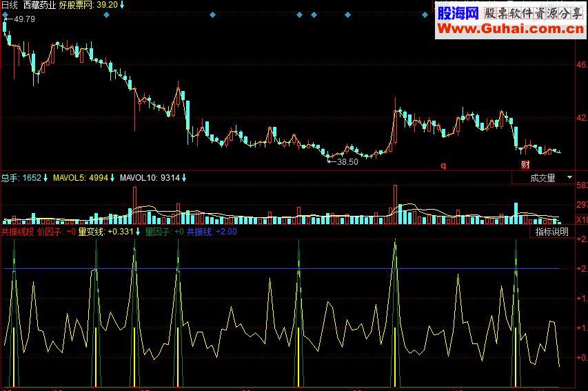Click the 共振线: +2.00 value
Viewport: 588px width, 391px height.
click(x=212, y=232)
